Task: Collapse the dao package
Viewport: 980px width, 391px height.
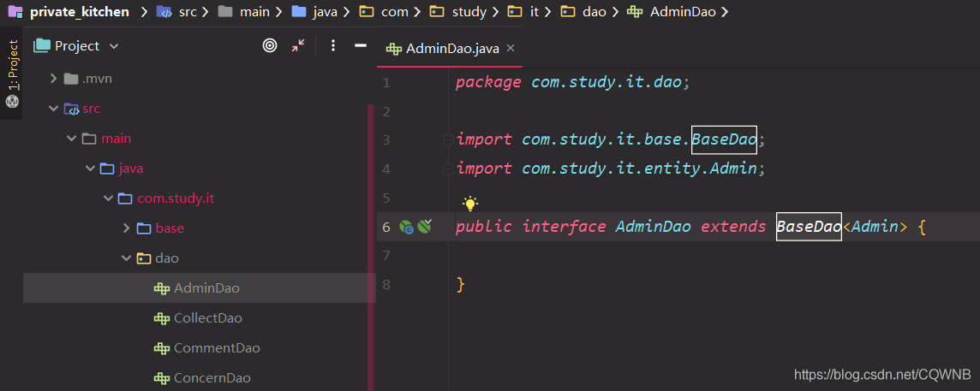Action: tap(126, 258)
